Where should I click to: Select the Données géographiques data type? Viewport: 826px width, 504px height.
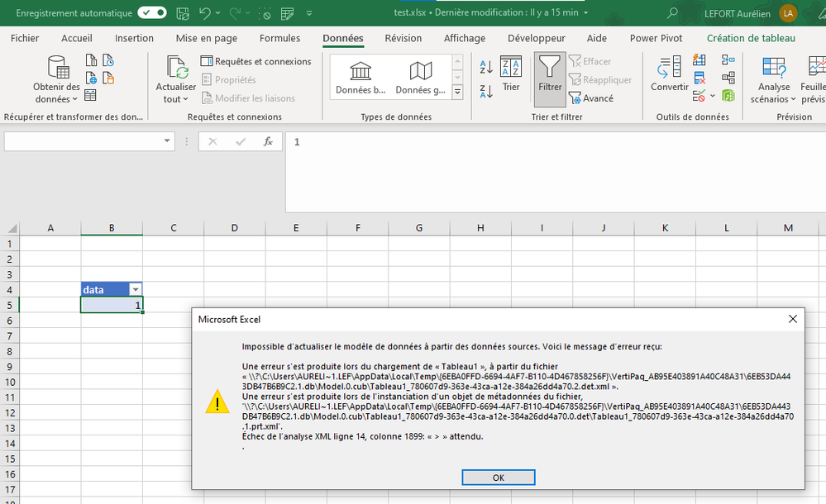pos(421,77)
